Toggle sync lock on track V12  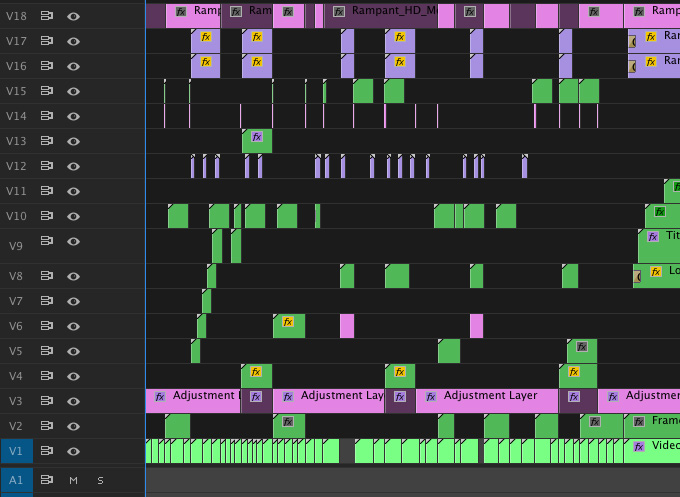(x=46, y=166)
